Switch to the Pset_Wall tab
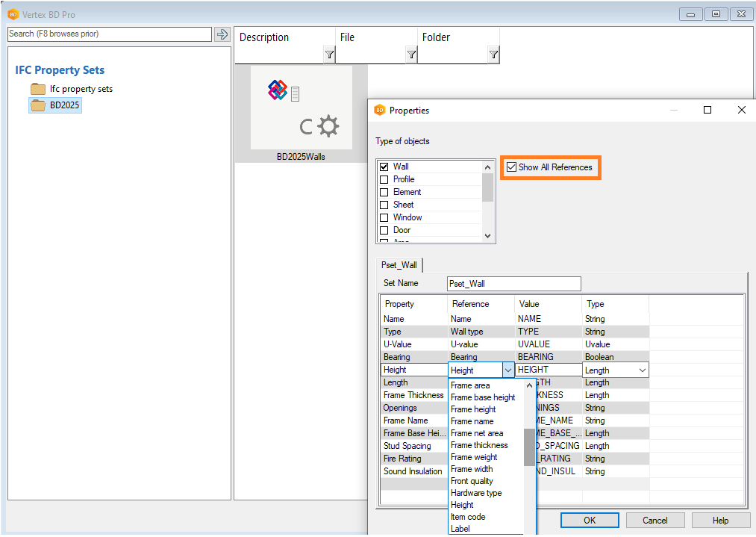756x537 pixels. [399, 264]
